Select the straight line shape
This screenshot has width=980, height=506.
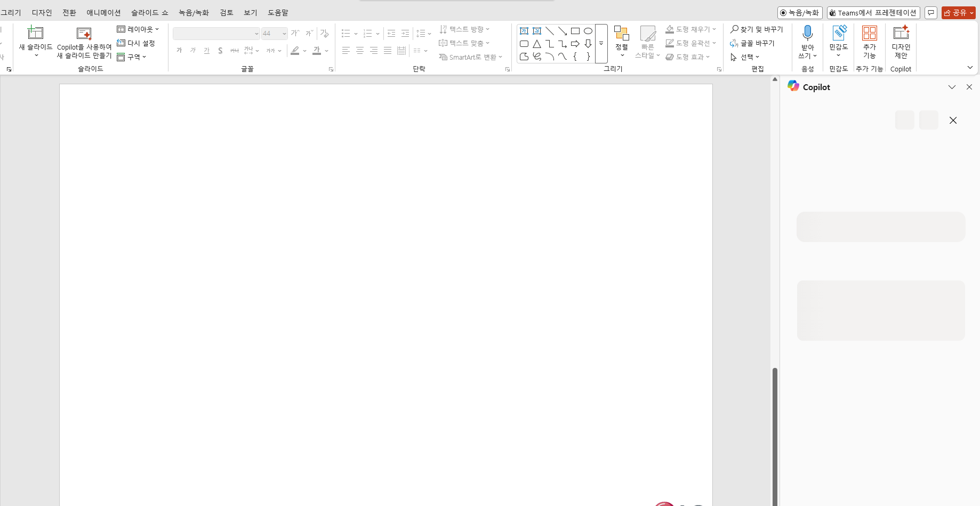coord(550,31)
